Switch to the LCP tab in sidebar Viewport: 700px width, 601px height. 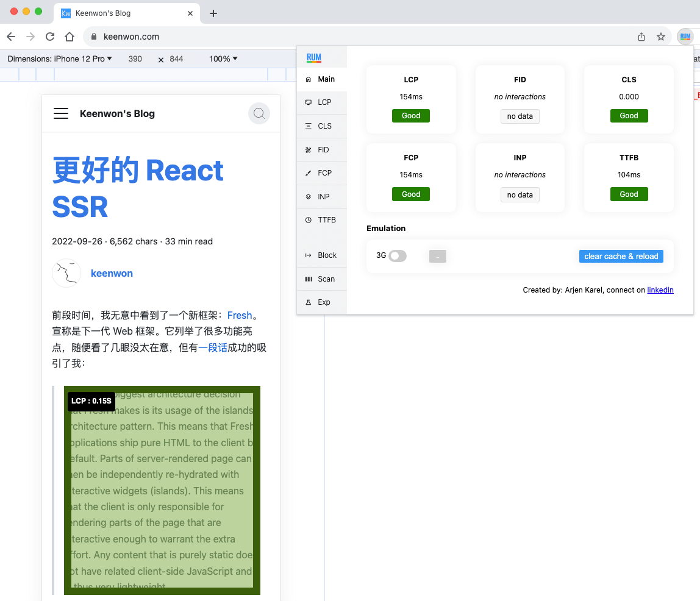pyautogui.click(x=322, y=102)
